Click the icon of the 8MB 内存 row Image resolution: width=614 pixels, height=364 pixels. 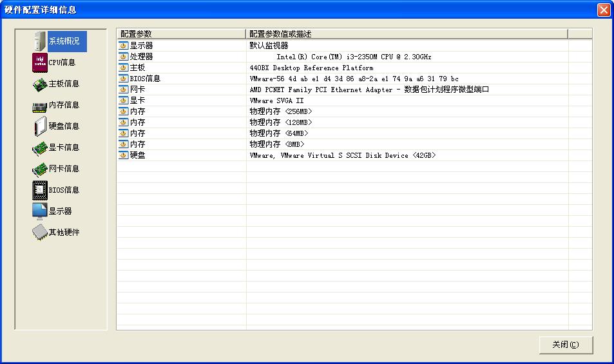coord(123,144)
